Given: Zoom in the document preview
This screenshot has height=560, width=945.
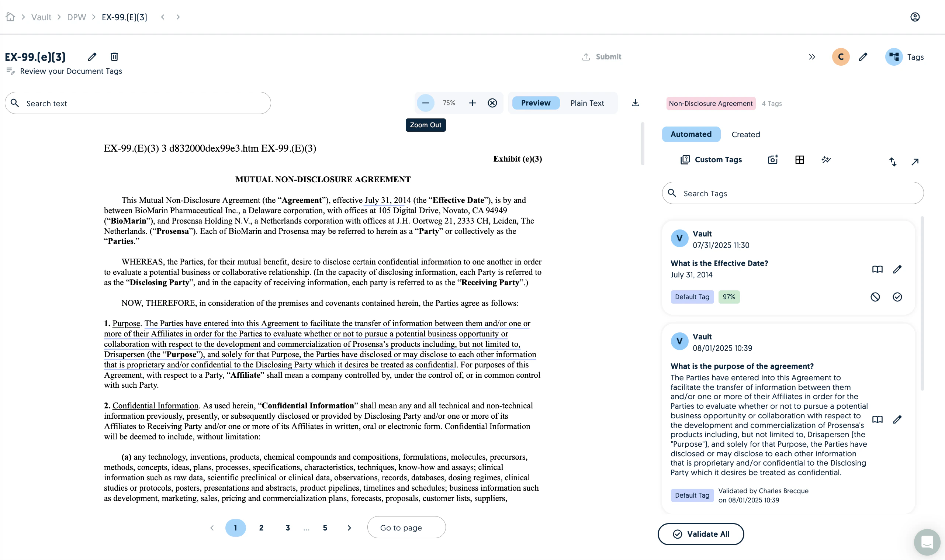Looking at the screenshot, I should pos(472,103).
